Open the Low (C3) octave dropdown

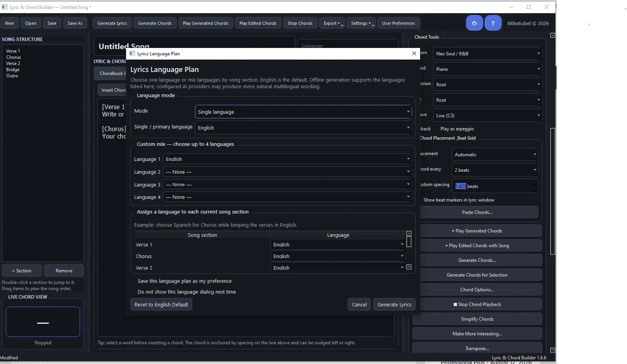pos(487,115)
